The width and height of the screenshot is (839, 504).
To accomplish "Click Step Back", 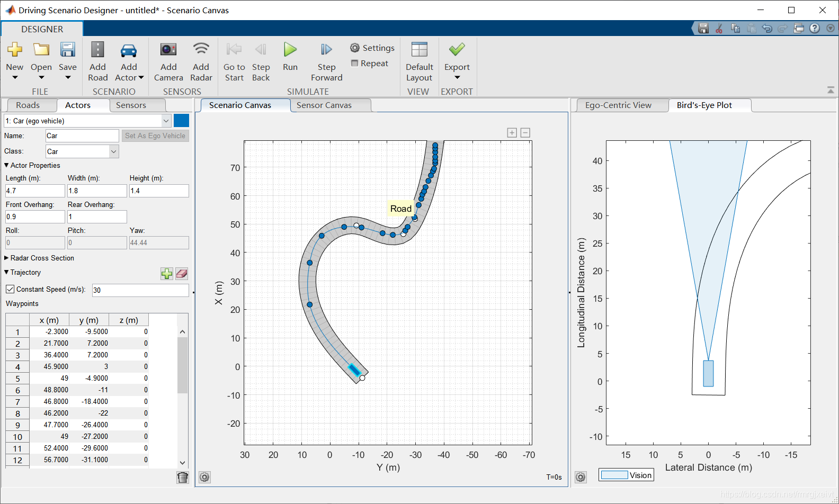I will [x=261, y=61].
